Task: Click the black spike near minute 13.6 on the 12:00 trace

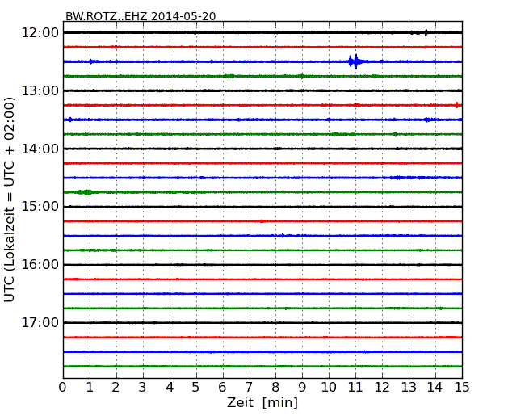Action: click(x=426, y=32)
